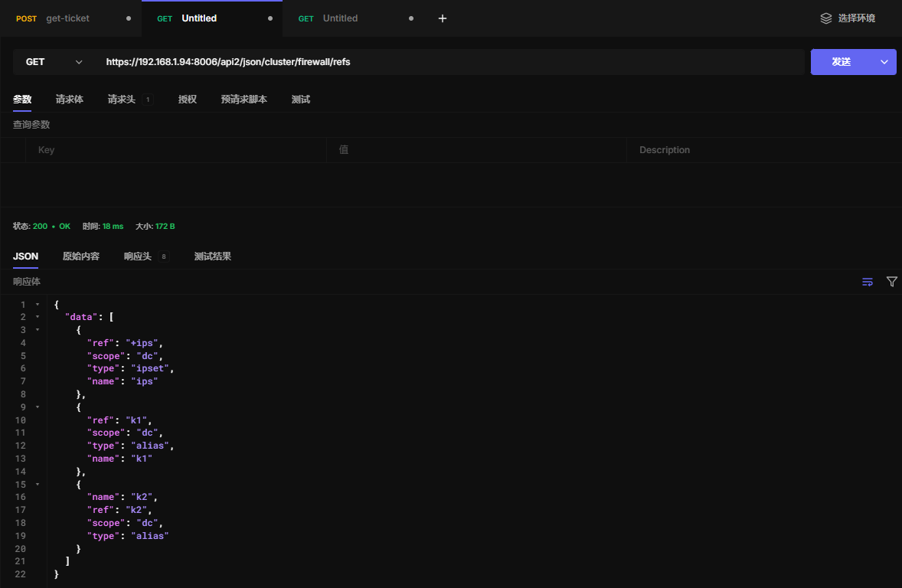Expand the send button dropdown arrow
The image size is (902, 588).
coord(884,62)
